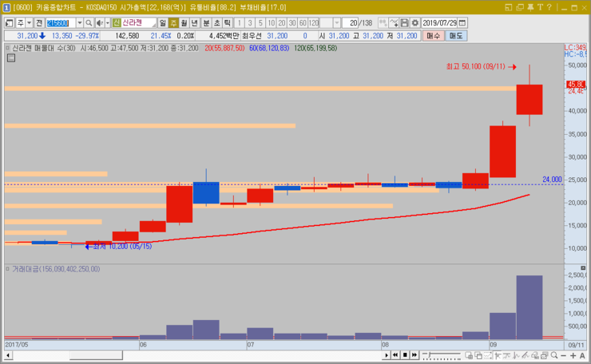The height and width of the screenshot is (364, 591).
Task: Open chart settings gear icon
Action: pyautogui.click(x=415, y=23)
